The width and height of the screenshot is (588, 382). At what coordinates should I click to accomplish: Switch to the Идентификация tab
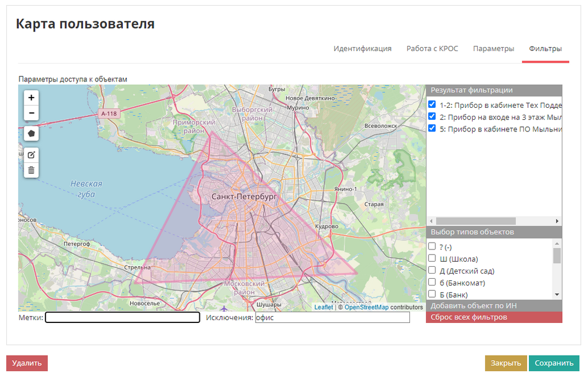tap(362, 49)
